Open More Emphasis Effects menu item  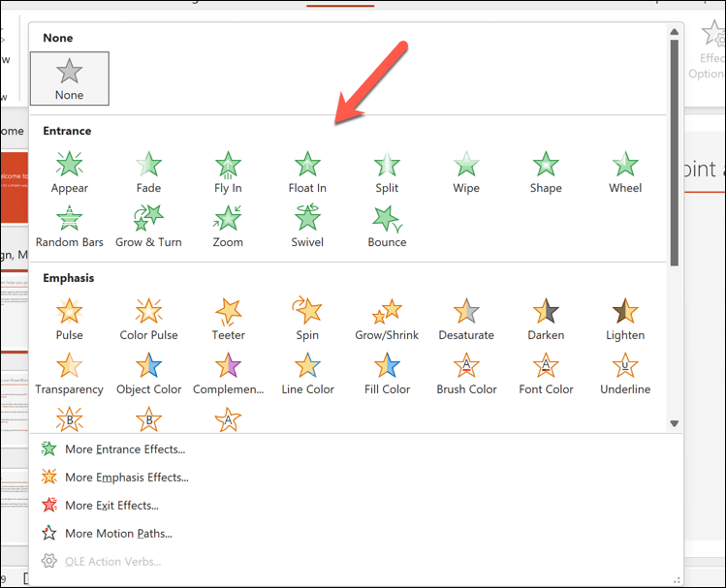(x=126, y=477)
